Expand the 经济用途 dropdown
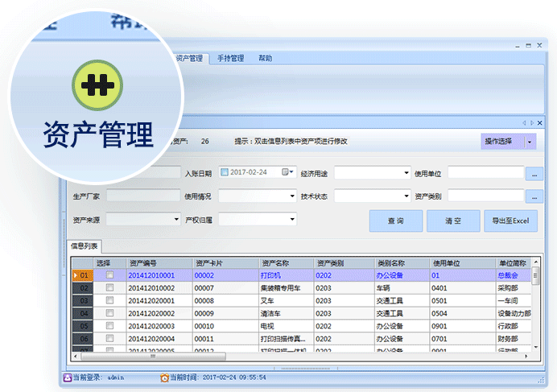 tap(406, 173)
